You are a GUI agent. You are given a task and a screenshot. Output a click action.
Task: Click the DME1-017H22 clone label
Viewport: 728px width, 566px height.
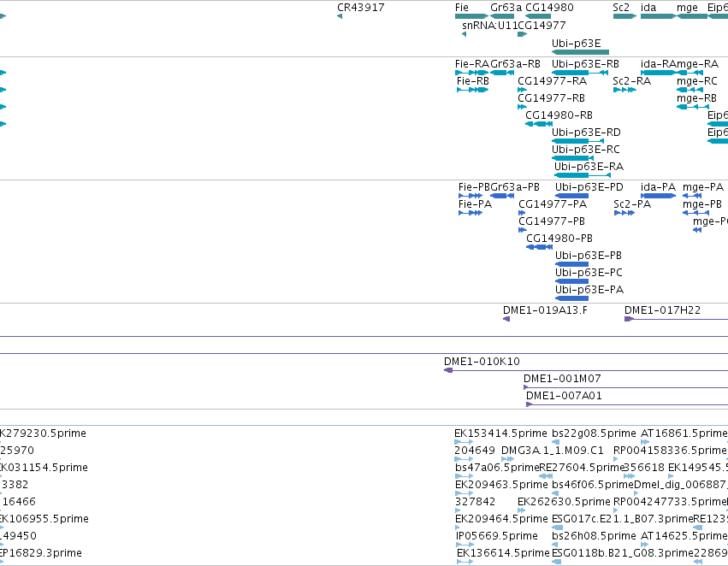(x=662, y=310)
